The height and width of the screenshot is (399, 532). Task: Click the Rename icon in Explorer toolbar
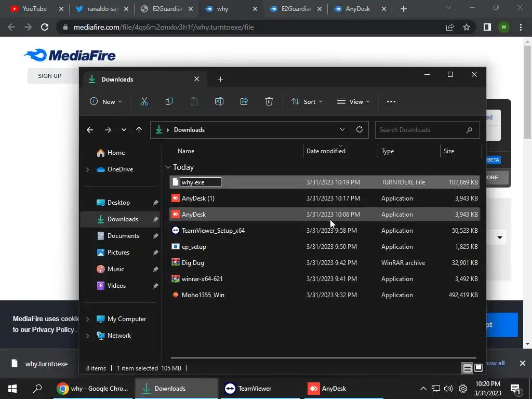(x=219, y=101)
